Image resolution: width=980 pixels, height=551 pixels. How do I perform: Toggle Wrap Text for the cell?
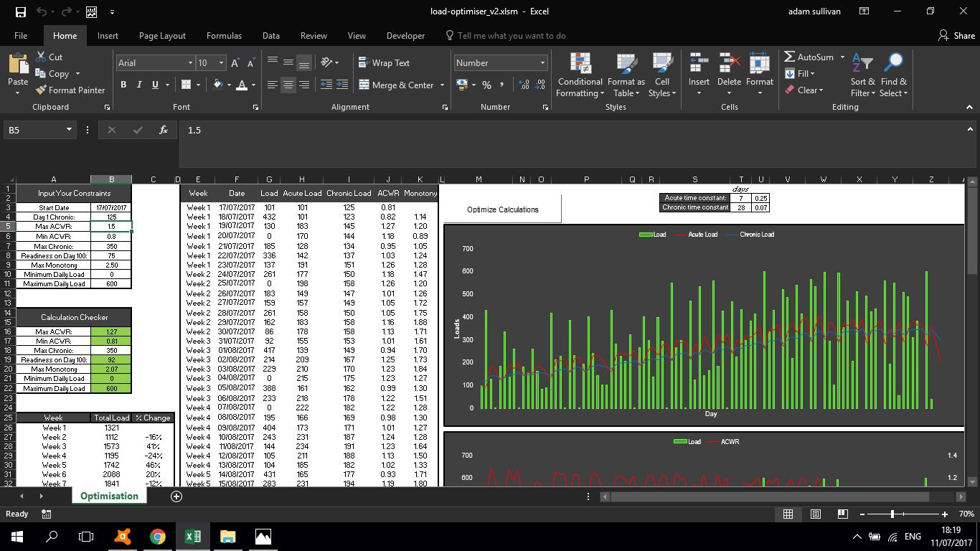point(384,63)
